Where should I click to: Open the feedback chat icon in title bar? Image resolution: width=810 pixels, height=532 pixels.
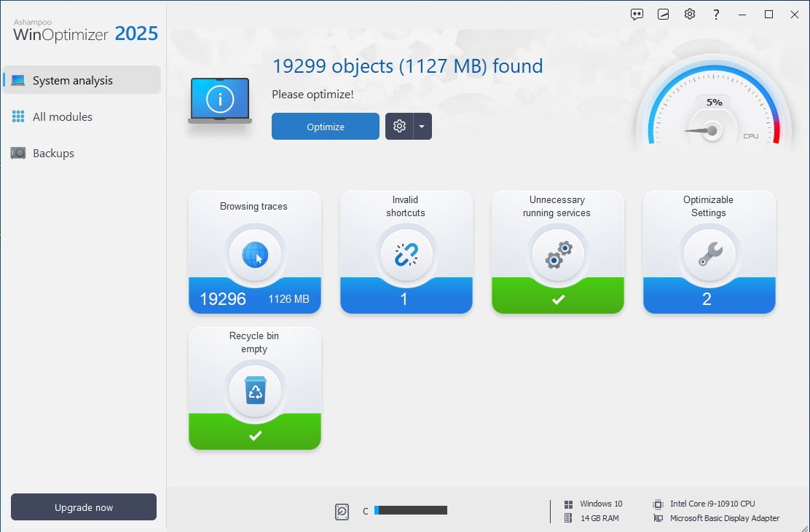point(637,15)
